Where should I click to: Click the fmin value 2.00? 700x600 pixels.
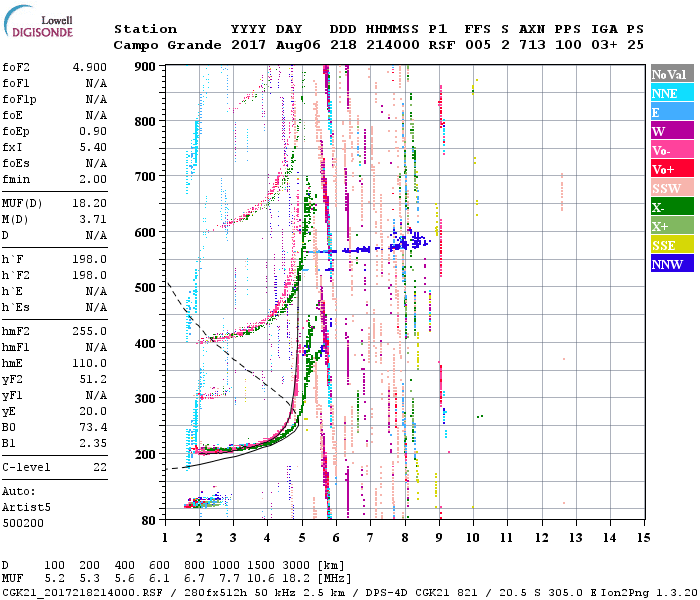(x=93, y=179)
